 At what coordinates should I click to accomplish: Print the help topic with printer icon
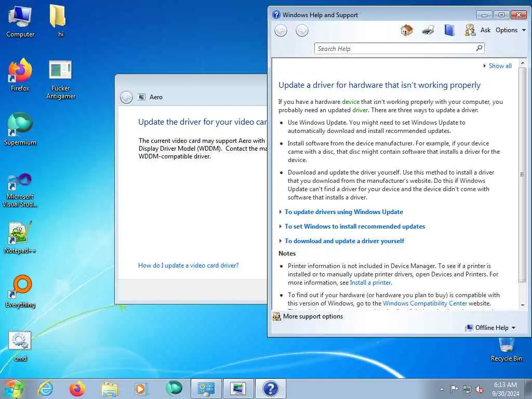point(428,30)
